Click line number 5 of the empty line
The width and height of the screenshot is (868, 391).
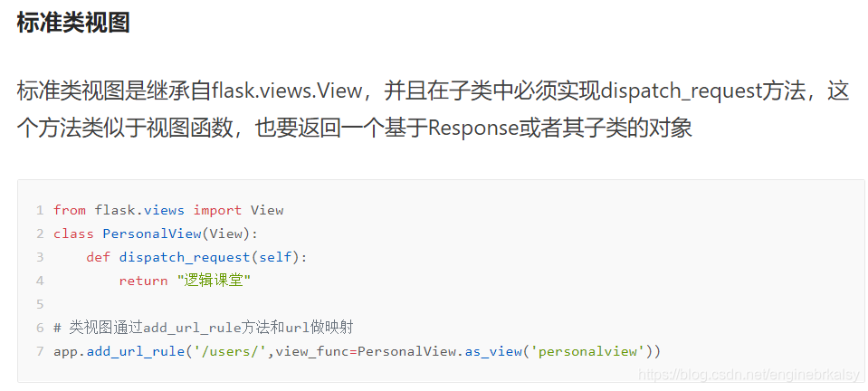40,304
